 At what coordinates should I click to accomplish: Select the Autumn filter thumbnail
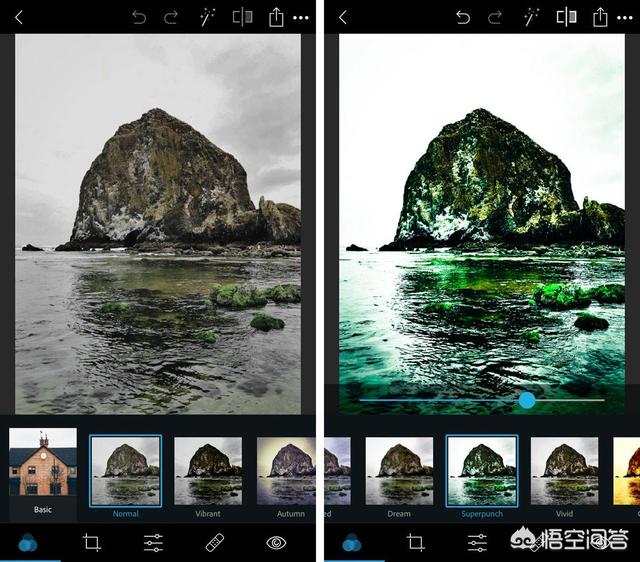(x=286, y=471)
